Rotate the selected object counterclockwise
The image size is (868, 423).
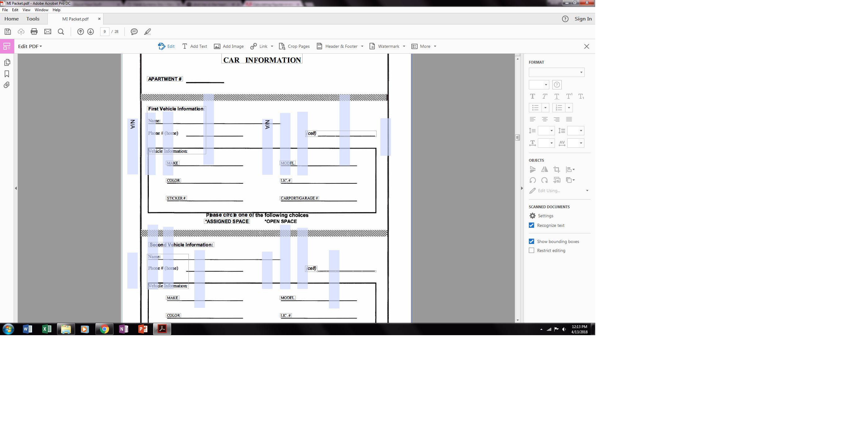coord(533,180)
